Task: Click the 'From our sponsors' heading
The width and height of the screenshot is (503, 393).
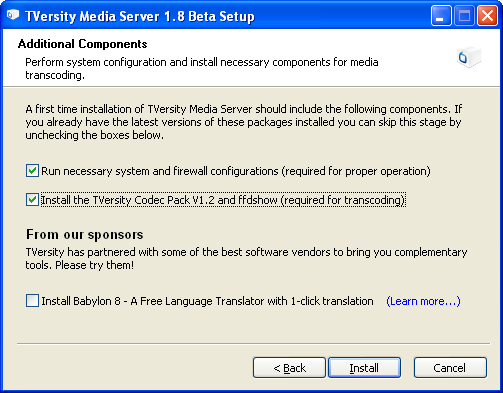Action: 85,235
